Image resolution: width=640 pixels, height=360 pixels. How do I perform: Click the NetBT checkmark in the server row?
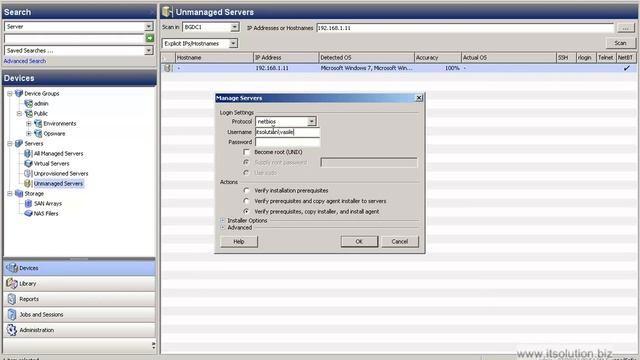tap(627, 68)
